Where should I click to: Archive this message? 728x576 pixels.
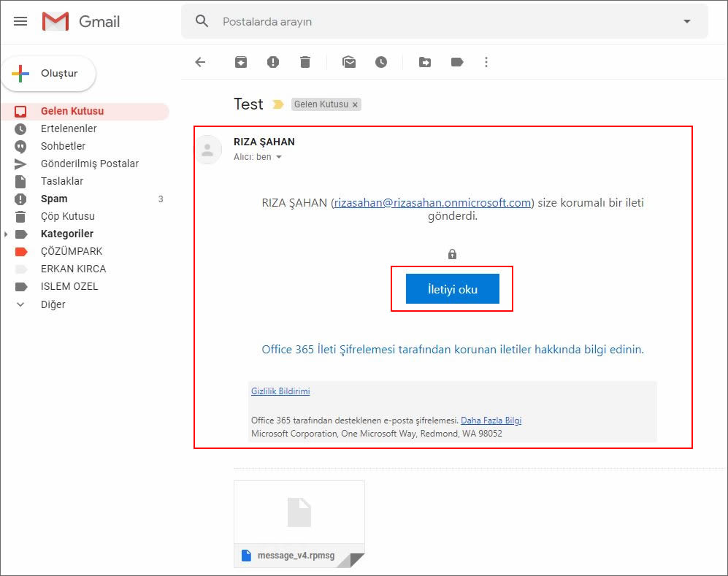[x=240, y=62]
